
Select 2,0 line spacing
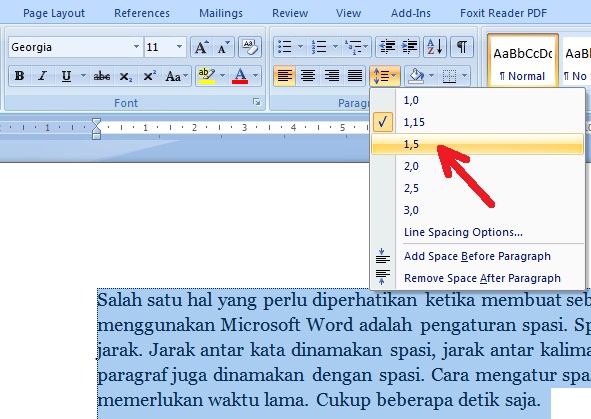point(478,166)
